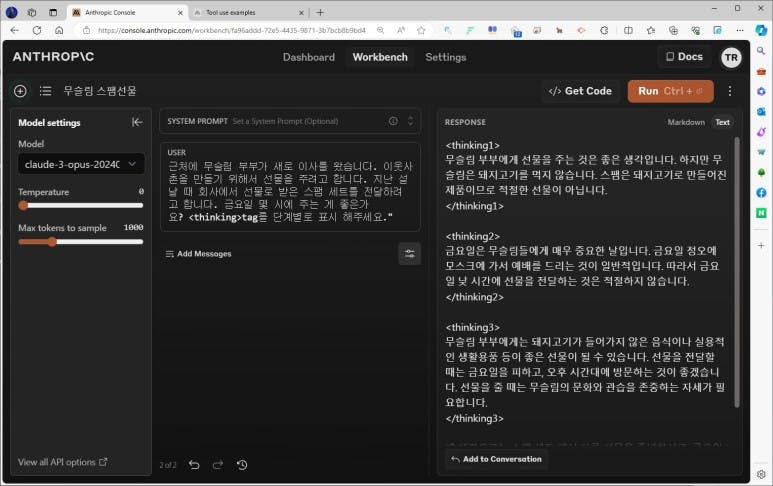Open search in Edge sidebar
773x486 pixels.
761,51
